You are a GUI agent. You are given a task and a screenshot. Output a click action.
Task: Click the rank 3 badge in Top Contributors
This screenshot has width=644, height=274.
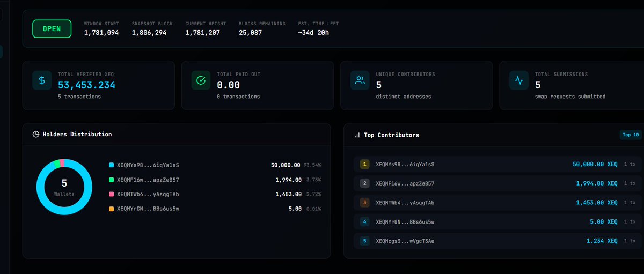pos(365,203)
